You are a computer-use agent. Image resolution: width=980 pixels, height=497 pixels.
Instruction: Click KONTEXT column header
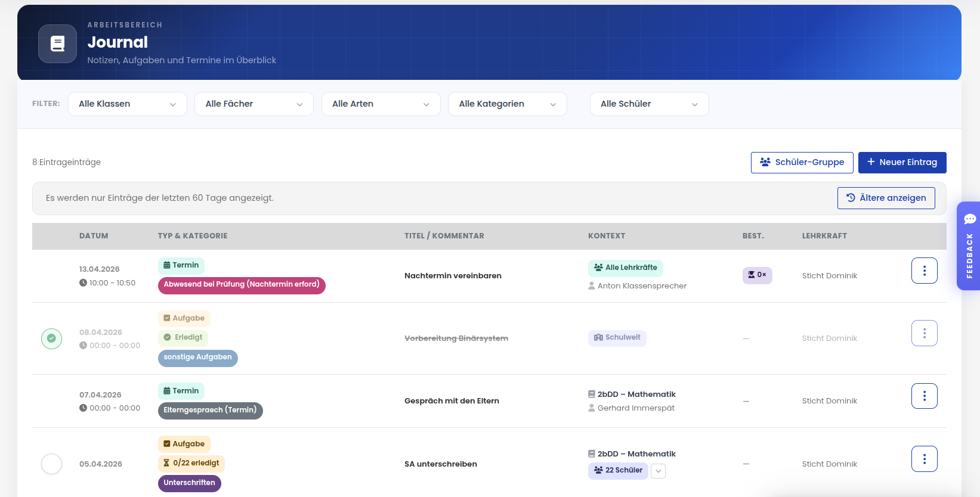(x=607, y=236)
